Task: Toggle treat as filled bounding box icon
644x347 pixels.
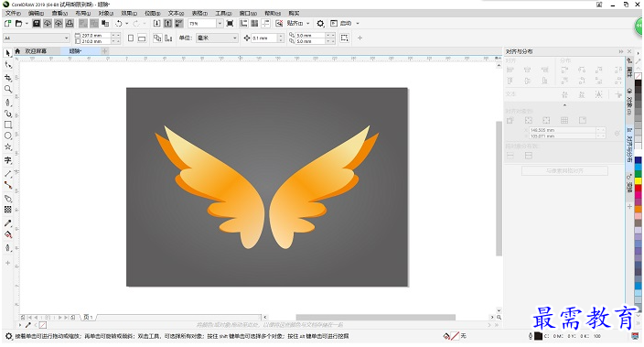Action: (345, 38)
